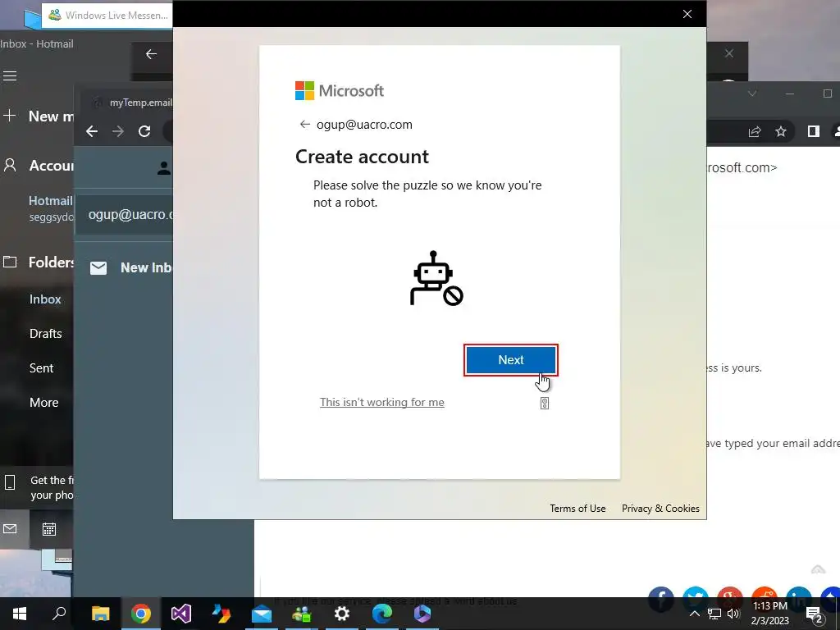
Task: Click the volume tray icon
Action: [733, 614]
